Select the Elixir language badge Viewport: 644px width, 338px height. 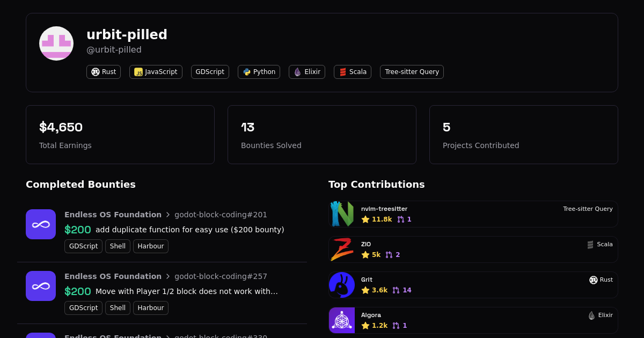(307, 72)
